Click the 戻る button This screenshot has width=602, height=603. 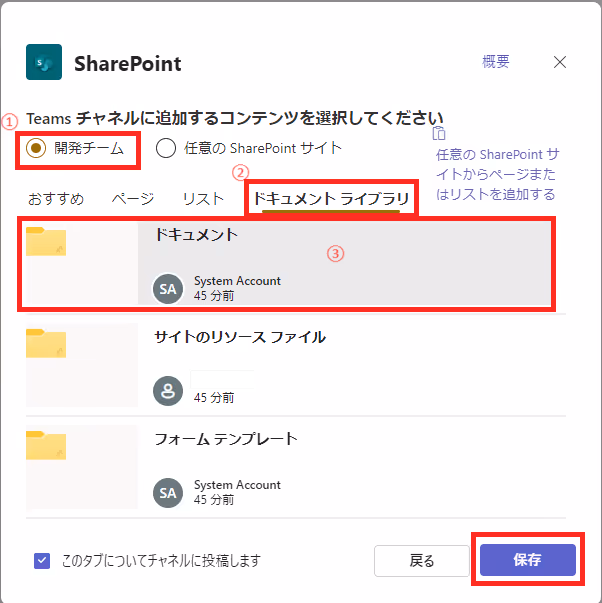coord(422,561)
